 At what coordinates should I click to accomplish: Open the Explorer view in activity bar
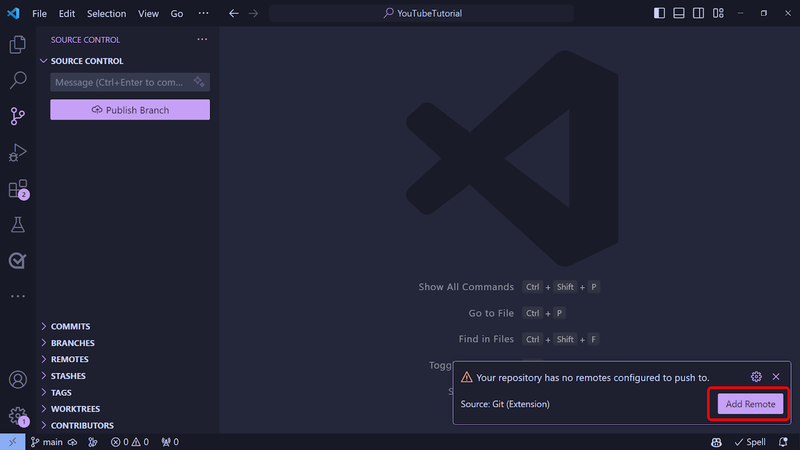point(18,45)
